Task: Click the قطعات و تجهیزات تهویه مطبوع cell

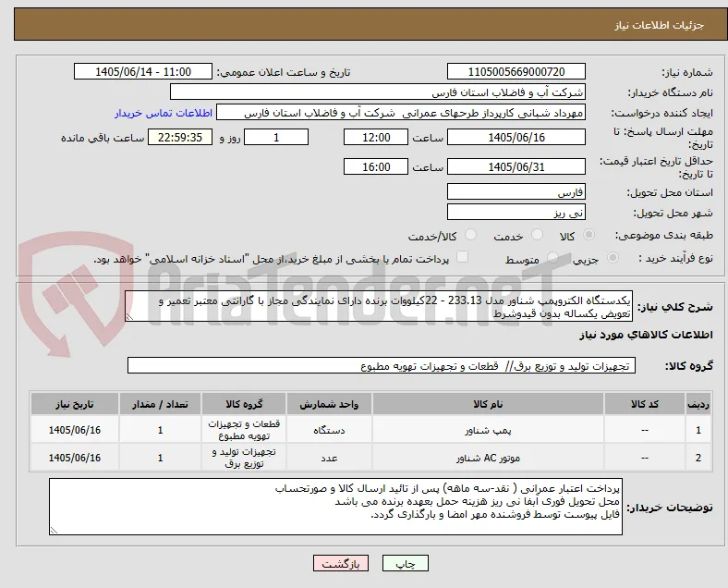Action: pos(244,430)
